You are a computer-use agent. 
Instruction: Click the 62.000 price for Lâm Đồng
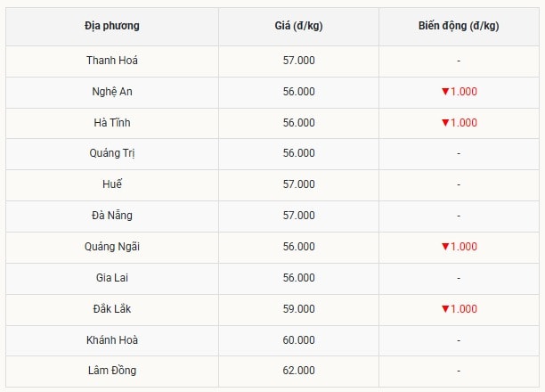[298, 371]
